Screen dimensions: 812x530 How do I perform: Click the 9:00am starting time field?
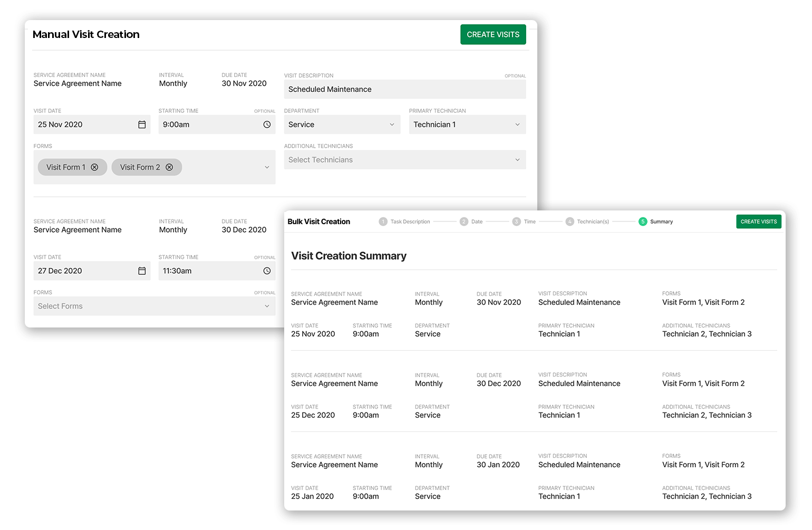click(x=217, y=124)
